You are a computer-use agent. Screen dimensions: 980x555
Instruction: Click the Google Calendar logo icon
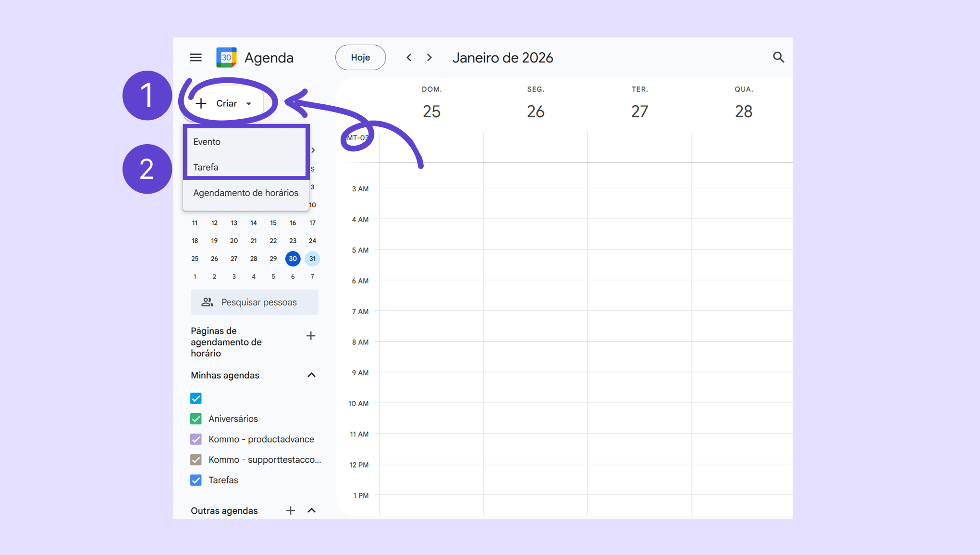pos(226,58)
